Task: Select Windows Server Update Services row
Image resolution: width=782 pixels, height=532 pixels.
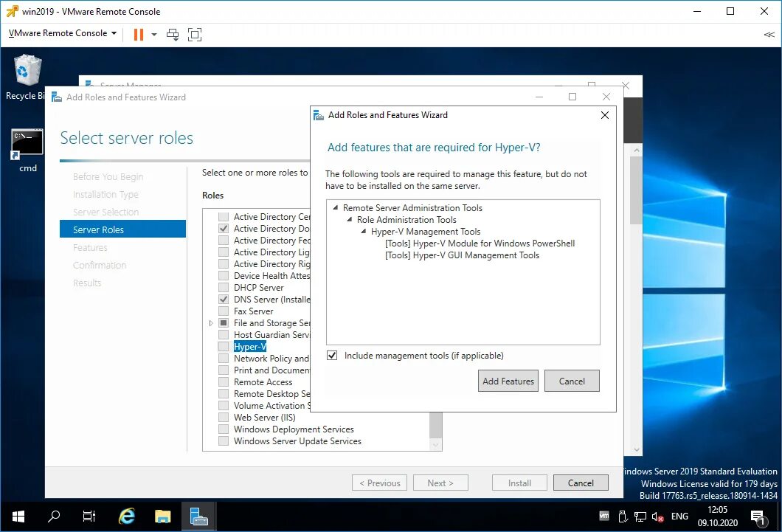Action: click(x=297, y=441)
